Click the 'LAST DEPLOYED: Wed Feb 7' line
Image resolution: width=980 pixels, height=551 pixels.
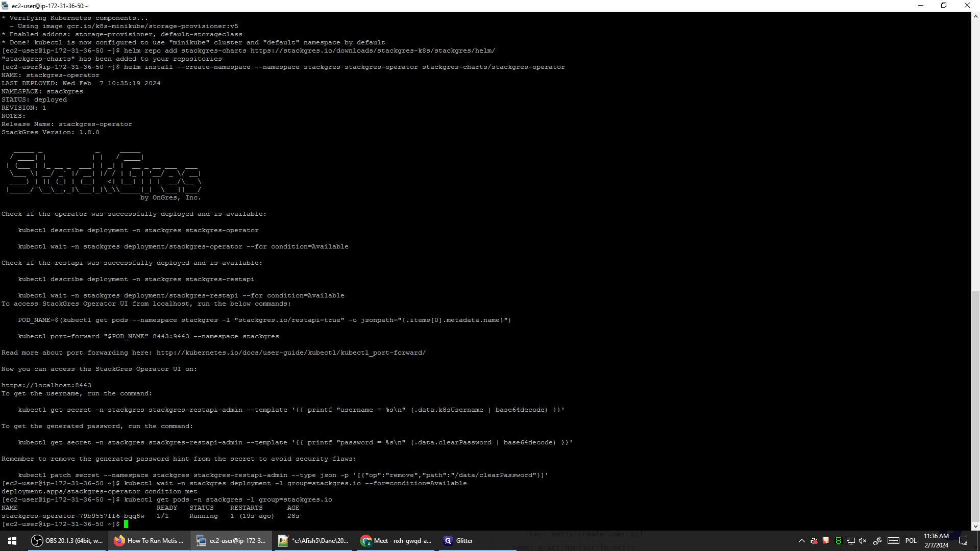pyautogui.click(x=81, y=83)
